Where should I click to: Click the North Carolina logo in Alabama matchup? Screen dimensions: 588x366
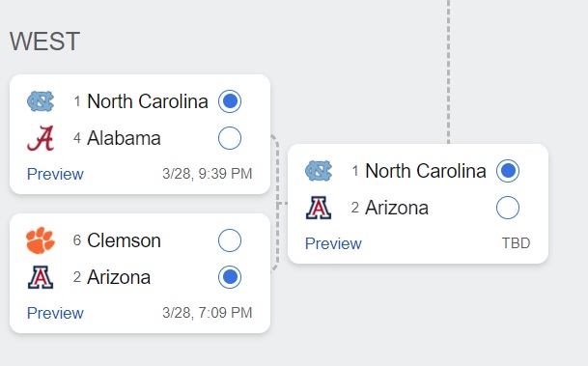pos(41,101)
